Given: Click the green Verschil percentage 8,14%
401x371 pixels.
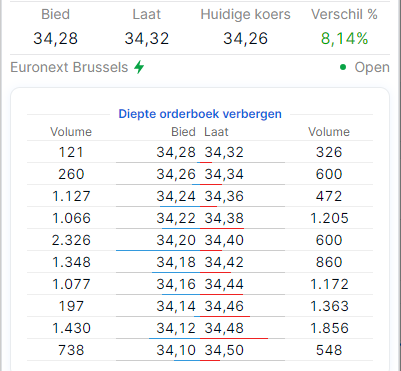Looking at the screenshot, I should pos(344,39).
